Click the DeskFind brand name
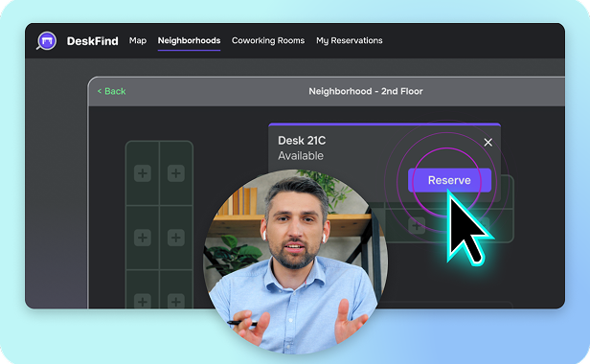 92,40
